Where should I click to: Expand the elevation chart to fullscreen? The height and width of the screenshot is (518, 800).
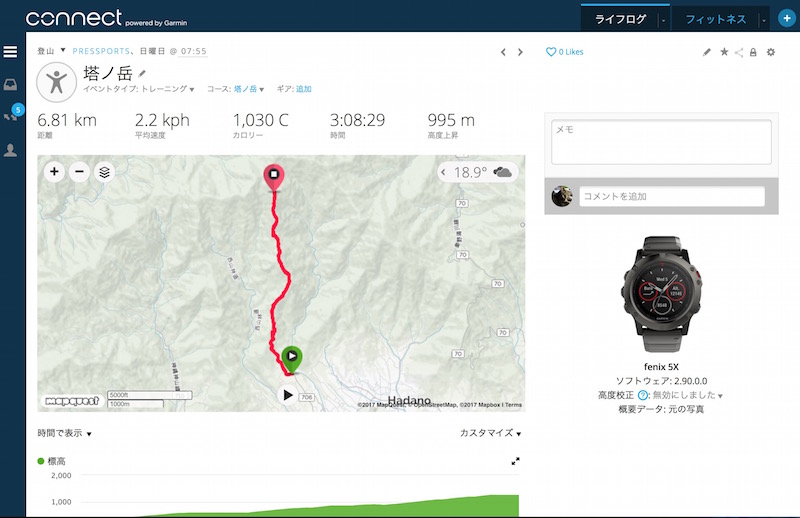(x=515, y=461)
